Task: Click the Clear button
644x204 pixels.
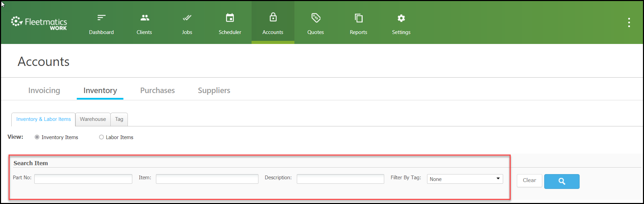Action: (x=530, y=180)
